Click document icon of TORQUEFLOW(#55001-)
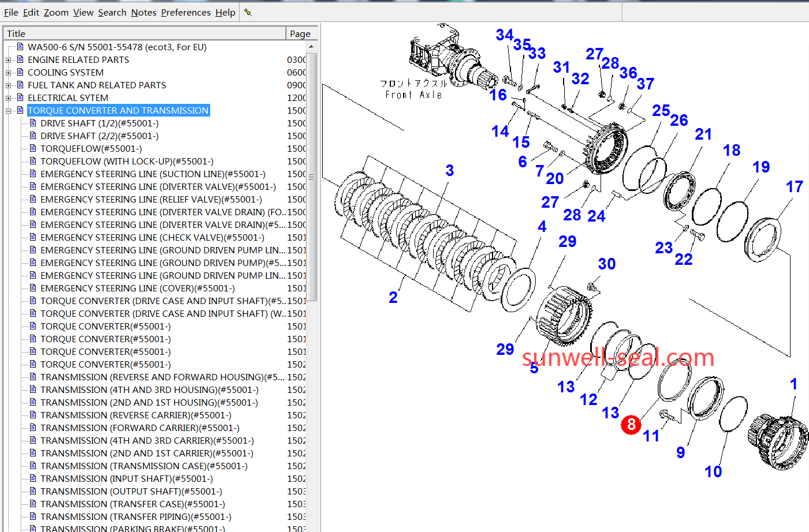The image size is (809, 532). point(33,148)
